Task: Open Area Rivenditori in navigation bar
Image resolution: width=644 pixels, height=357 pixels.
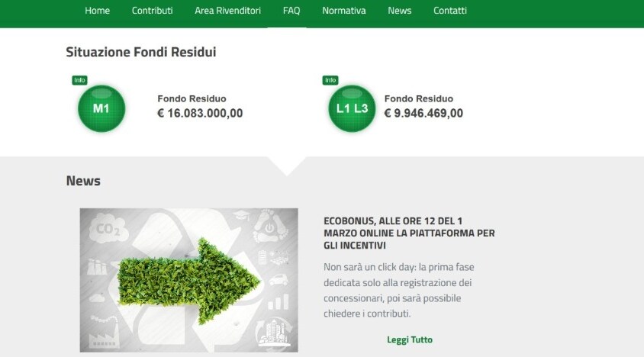Action: click(227, 11)
